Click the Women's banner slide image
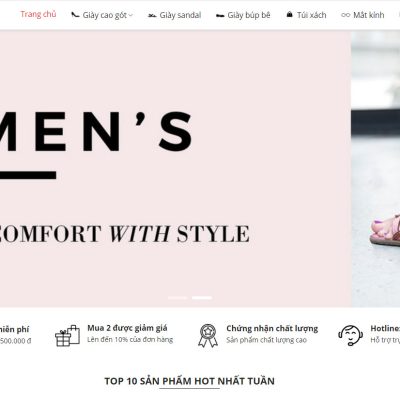This screenshot has height=400, width=400. coord(175,169)
